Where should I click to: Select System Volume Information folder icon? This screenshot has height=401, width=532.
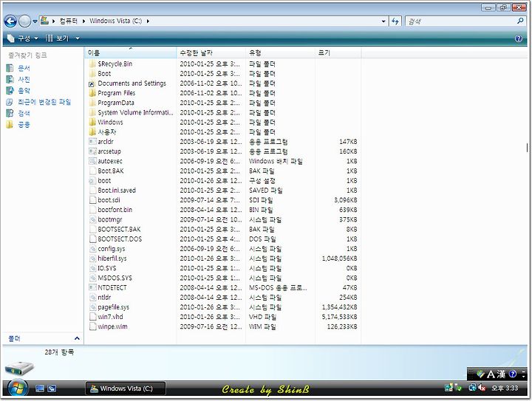point(92,112)
